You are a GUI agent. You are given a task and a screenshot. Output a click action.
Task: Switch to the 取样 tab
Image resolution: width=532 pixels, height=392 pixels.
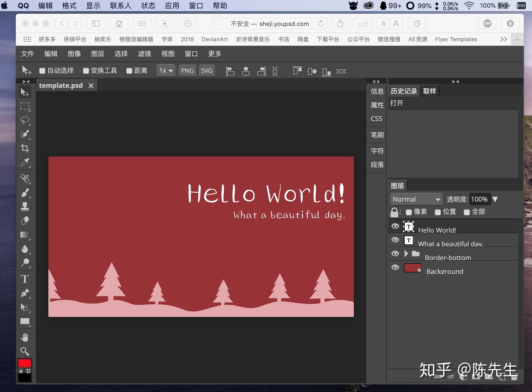(430, 91)
